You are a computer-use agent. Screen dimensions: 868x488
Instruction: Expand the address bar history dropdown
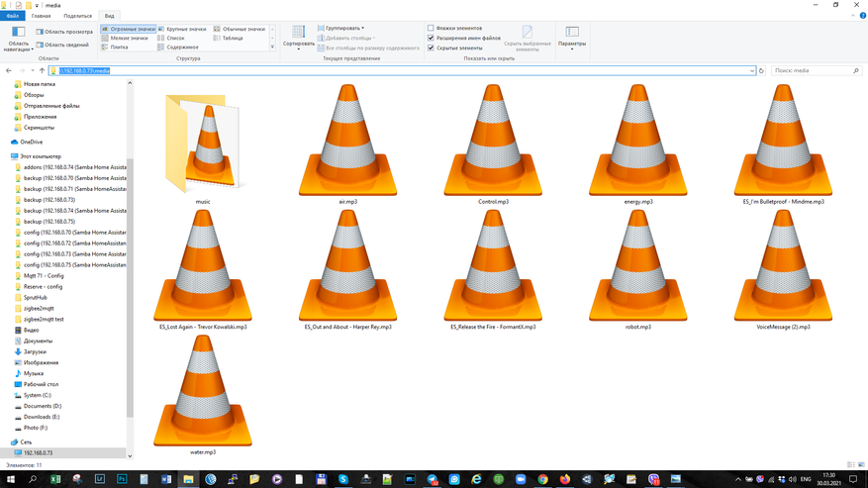pos(752,70)
